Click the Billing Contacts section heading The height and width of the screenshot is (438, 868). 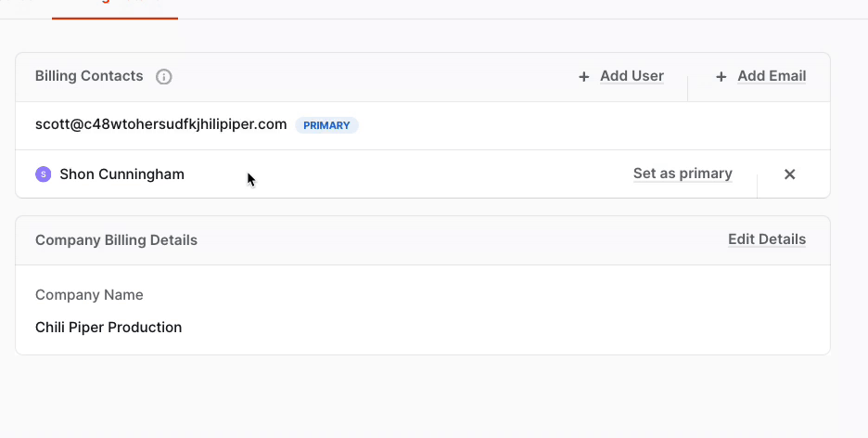[89, 76]
